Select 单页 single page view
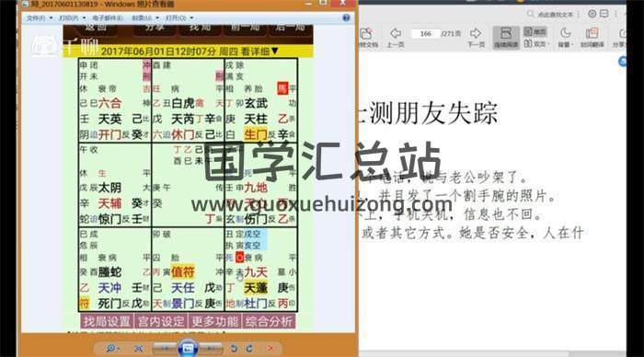Screen dimensions: 644x357 click(535, 31)
